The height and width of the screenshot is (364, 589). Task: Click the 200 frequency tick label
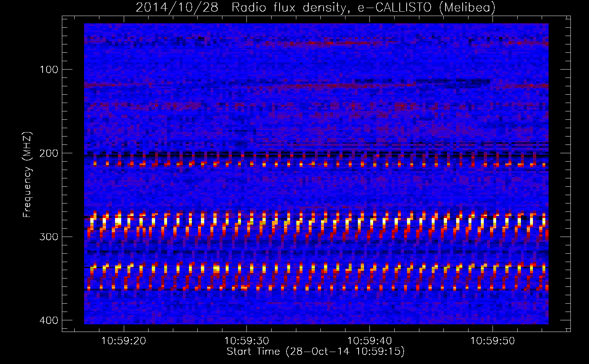click(x=49, y=153)
